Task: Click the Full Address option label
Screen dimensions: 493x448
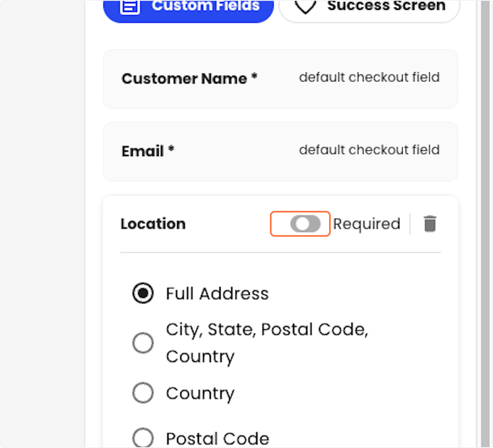Action: tap(217, 293)
